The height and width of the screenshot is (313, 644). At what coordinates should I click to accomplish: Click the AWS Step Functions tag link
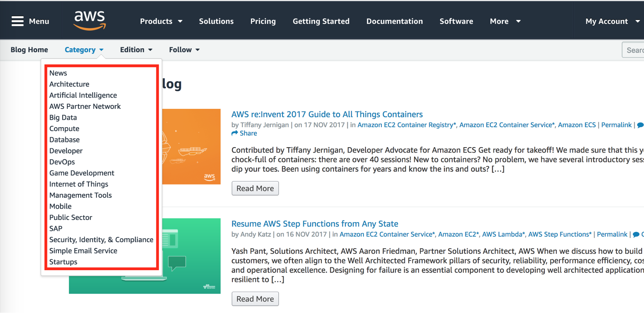(x=560, y=234)
